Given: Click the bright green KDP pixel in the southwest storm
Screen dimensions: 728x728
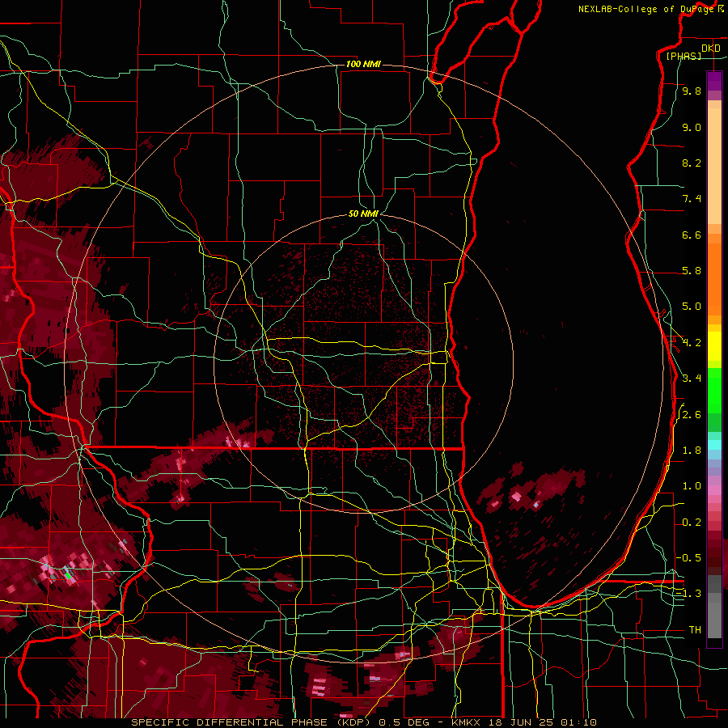Looking at the screenshot, I should point(68,576).
